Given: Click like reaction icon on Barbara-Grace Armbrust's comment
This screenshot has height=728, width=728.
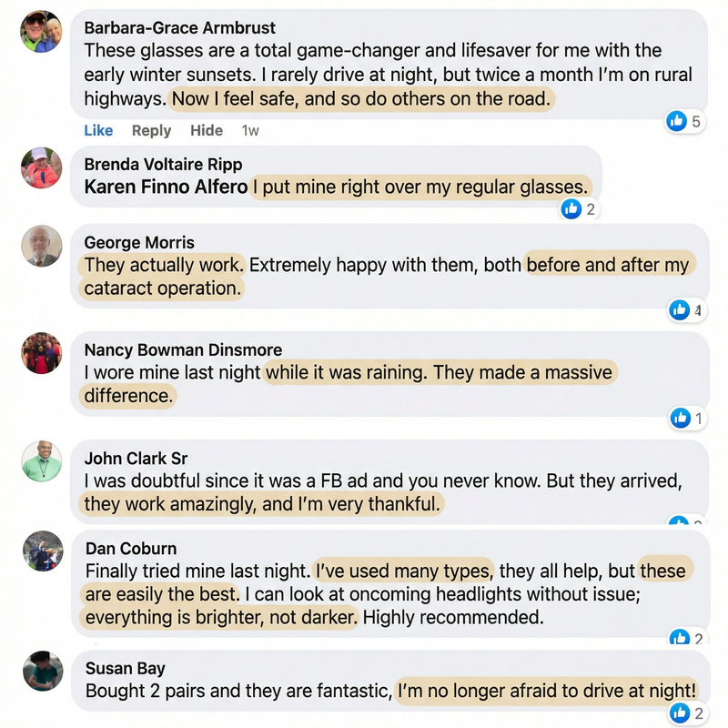Looking at the screenshot, I should [676, 121].
